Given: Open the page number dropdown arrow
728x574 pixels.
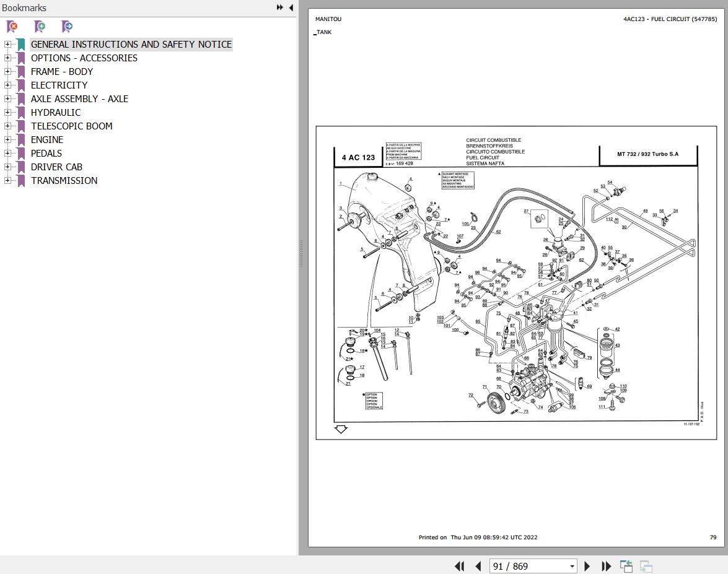Looking at the screenshot, I should click(572, 566).
